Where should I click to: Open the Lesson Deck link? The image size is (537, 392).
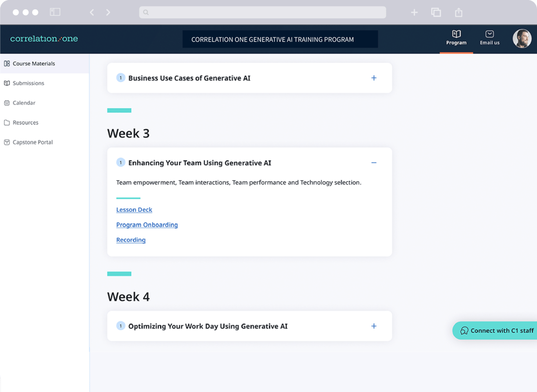point(134,210)
